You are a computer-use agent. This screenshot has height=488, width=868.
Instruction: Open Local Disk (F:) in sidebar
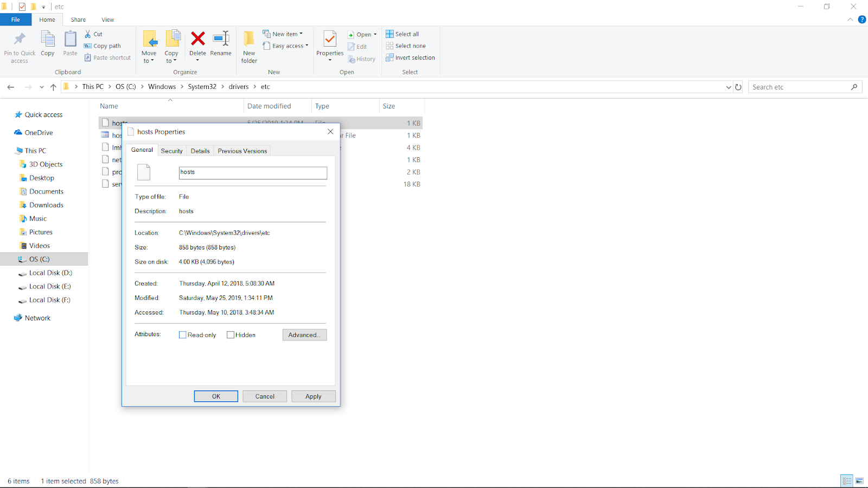(44, 300)
